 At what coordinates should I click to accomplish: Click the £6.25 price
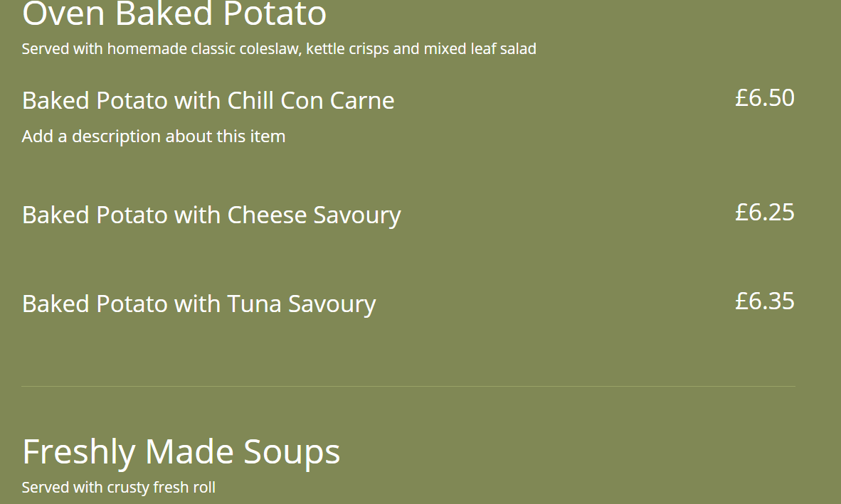tap(764, 213)
